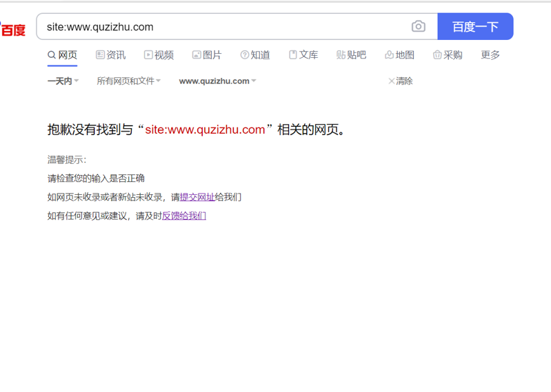Click the Baidu logo

coord(12,29)
